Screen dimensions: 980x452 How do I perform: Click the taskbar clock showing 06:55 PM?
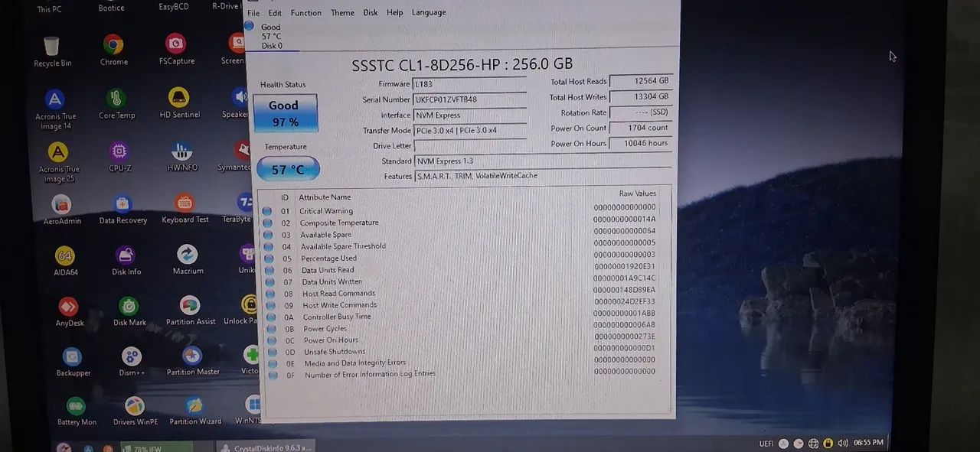(868, 442)
